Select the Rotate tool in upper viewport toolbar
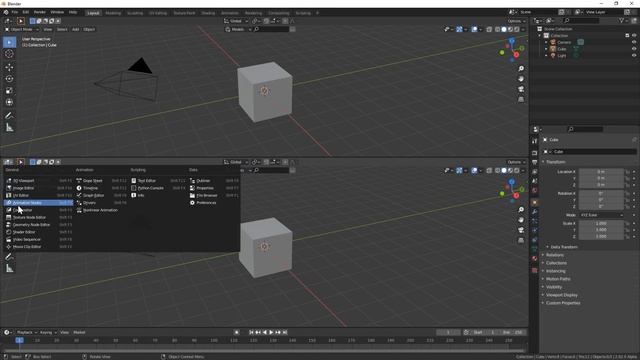The width and height of the screenshot is (640, 360). coord(9,79)
